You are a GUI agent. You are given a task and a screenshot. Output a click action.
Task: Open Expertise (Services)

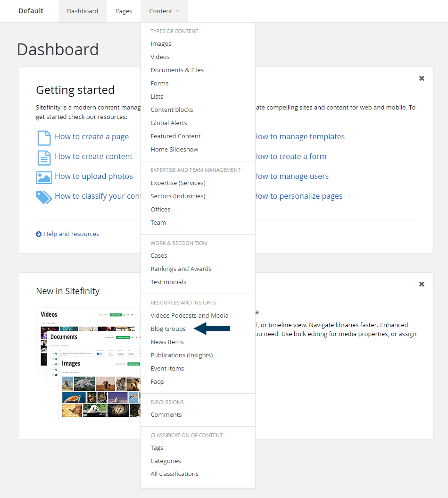(x=178, y=183)
